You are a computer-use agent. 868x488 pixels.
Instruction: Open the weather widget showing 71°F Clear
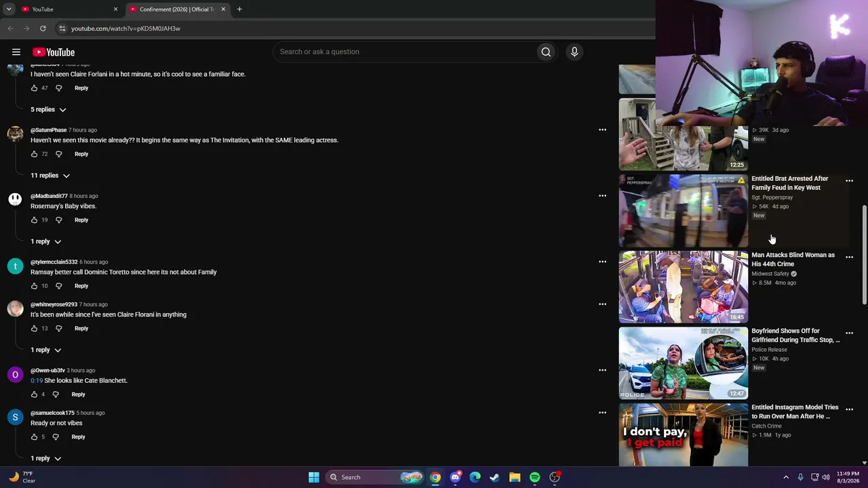click(x=22, y=477)
